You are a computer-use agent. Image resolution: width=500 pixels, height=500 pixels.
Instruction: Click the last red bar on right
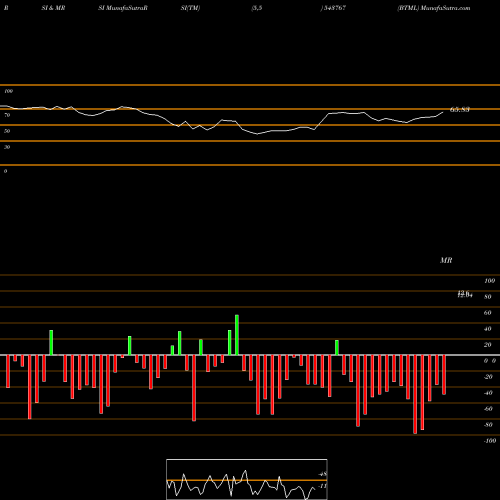click(444, 375)
